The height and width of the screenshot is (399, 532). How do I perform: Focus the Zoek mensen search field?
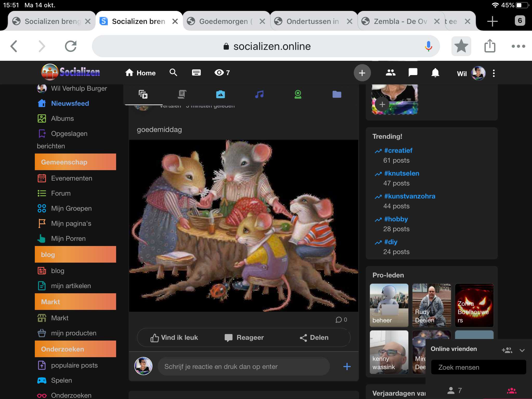pos(478,367)
